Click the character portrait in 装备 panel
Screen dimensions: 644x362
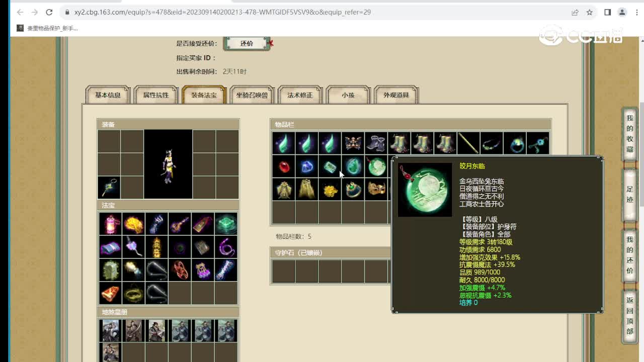pyautogui.click(x=168, y=164)
